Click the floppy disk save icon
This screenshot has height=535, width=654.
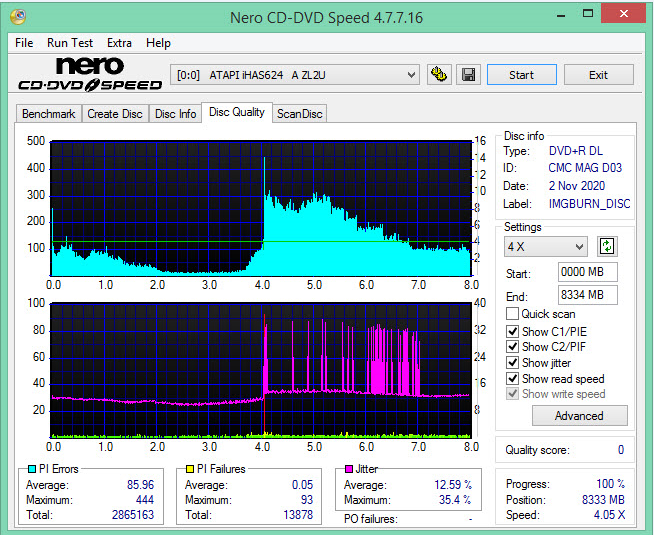468,75
